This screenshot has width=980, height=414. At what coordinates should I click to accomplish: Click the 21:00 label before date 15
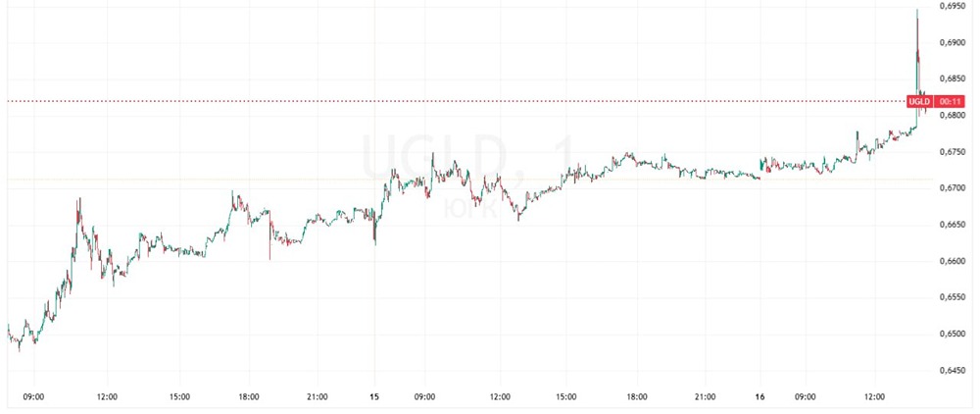[316, 397]
